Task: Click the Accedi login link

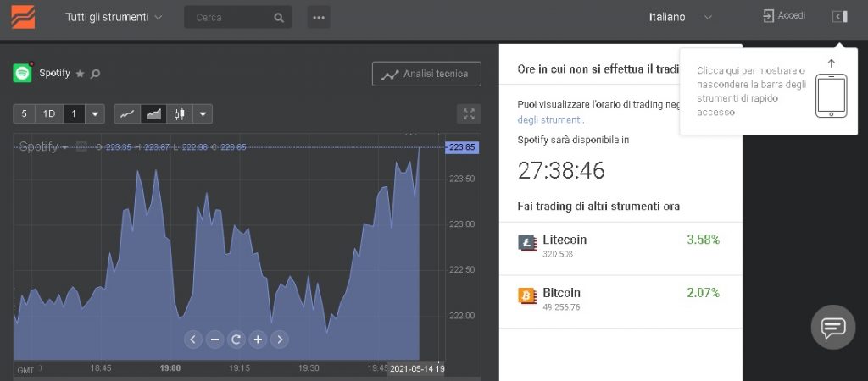Action: pyautogui.click(x=784, y=15)
